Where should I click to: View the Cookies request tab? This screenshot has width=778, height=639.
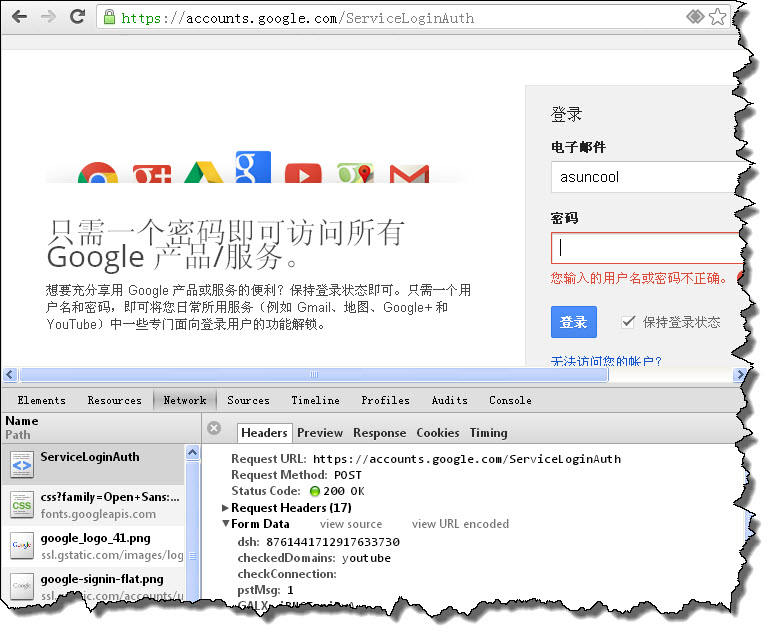click(x=438, y=433)
